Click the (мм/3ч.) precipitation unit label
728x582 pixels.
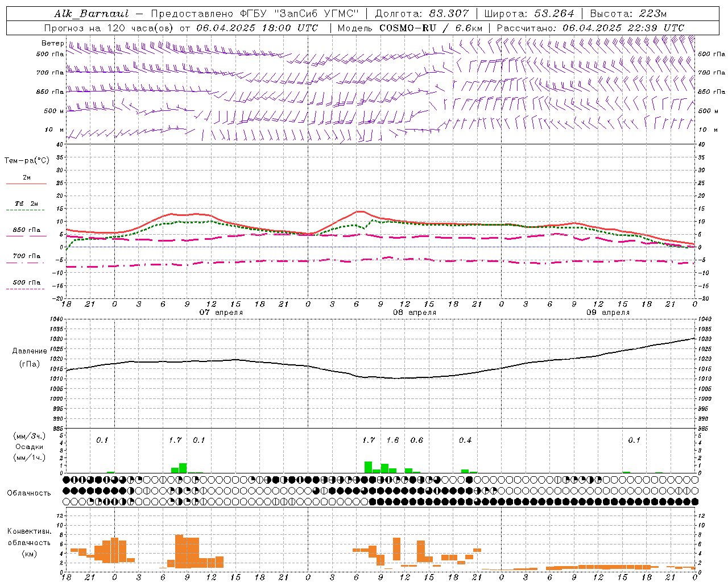tap(30, 436)
